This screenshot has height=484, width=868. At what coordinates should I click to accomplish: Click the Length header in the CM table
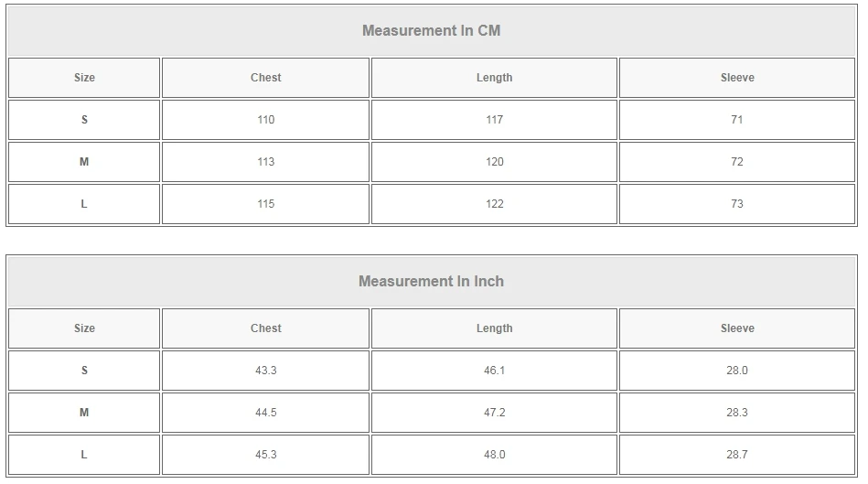495,78
